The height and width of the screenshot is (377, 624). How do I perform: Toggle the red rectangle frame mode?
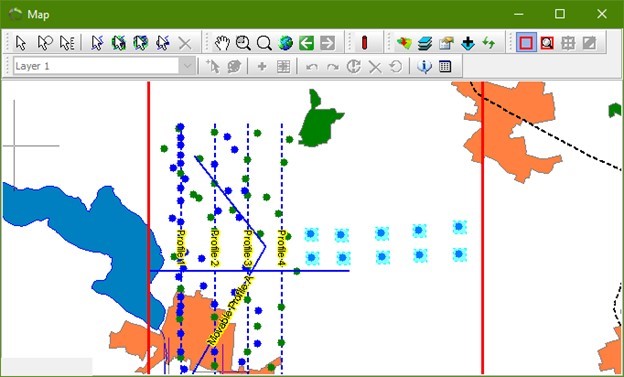[526, 43]
